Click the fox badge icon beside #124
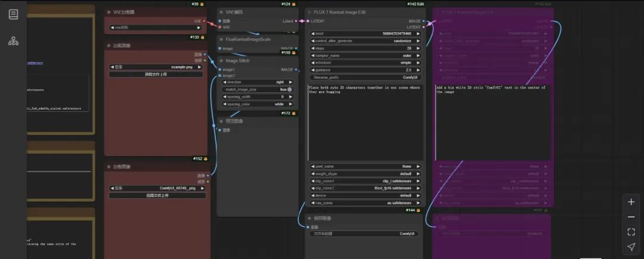 (x=293, y=4)
